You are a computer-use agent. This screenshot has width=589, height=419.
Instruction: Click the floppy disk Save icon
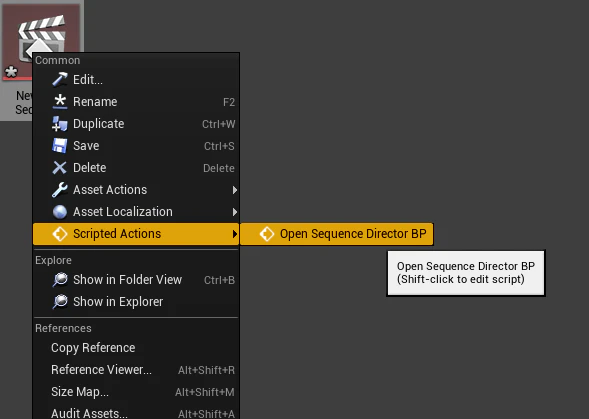tap(60, 145)
